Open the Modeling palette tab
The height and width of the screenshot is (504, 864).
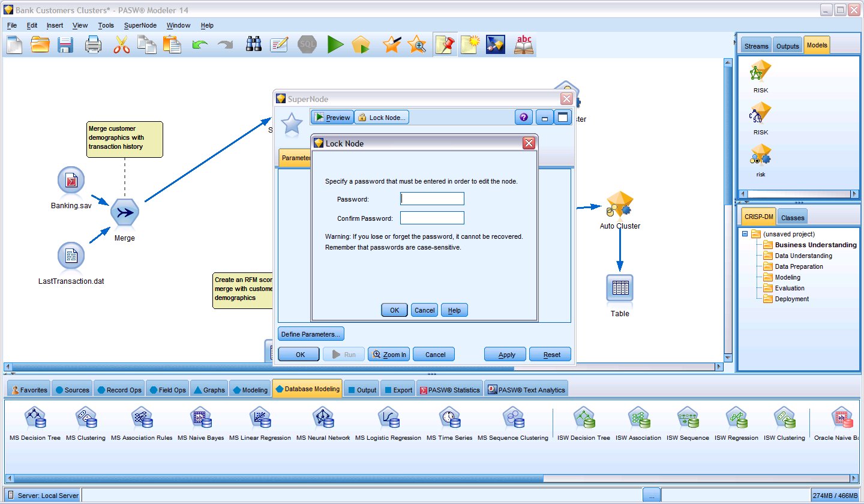click(x=250, y=390)
